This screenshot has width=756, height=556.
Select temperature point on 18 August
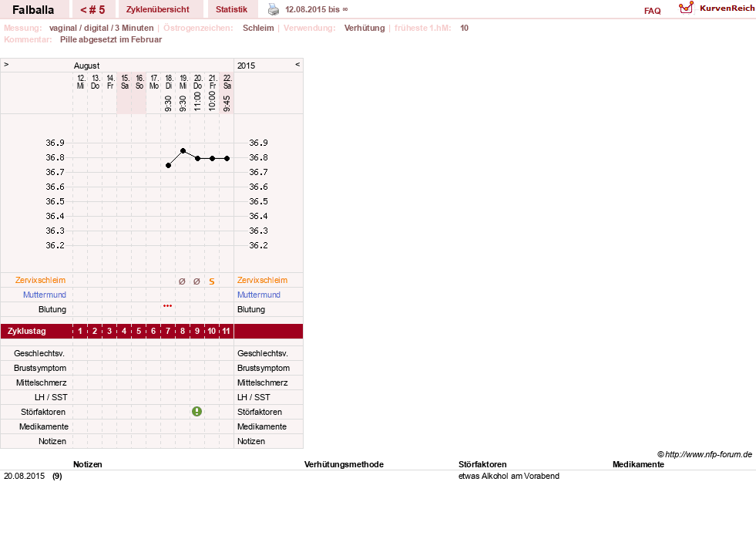click(x=168, y=166)
